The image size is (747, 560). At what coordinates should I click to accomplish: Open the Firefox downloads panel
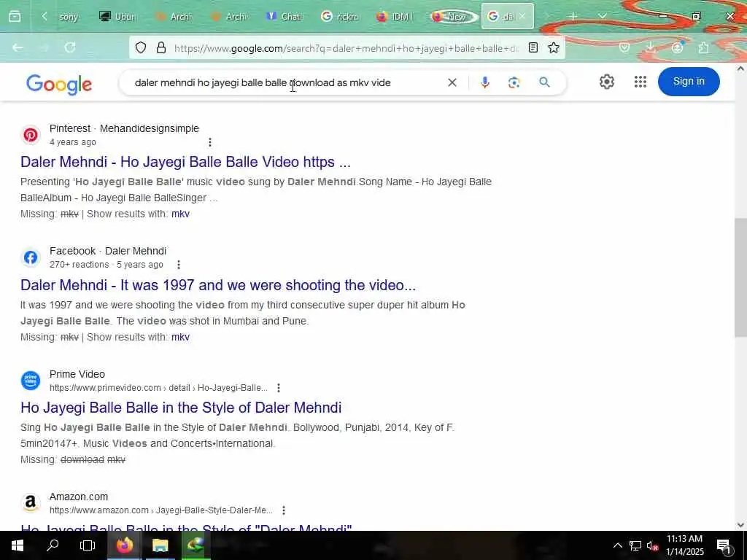651,47
